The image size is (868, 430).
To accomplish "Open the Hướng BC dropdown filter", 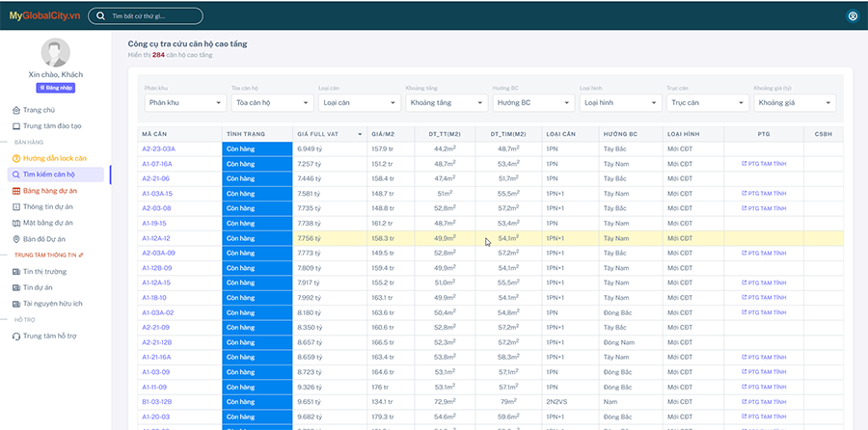I will tap(532, 102).
